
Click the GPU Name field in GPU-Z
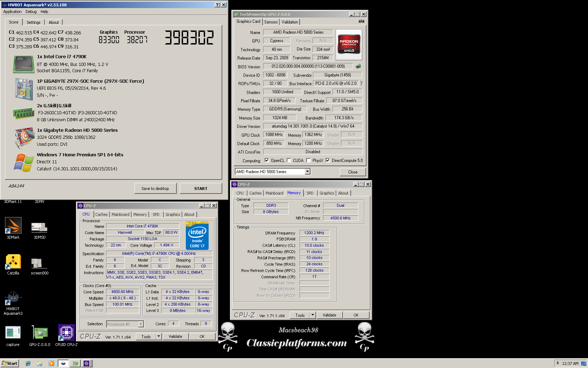tap(298, 32)
